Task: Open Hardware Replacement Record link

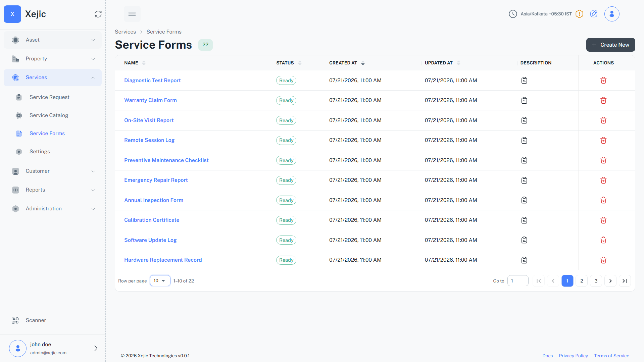Action: (163, 260)
